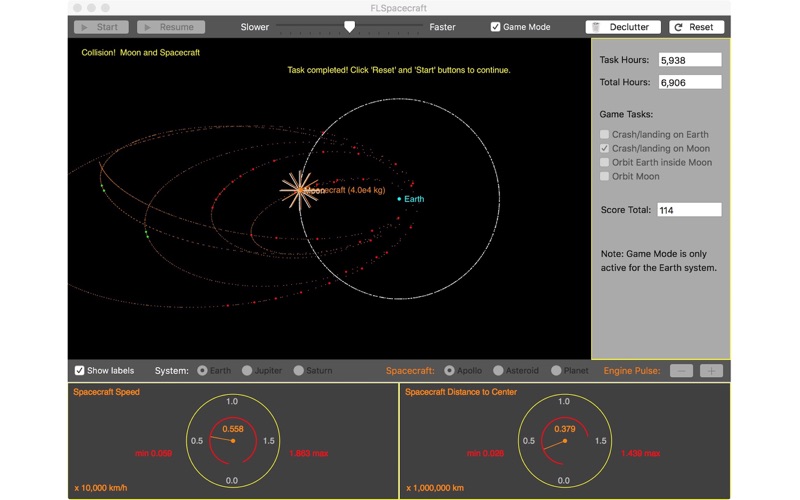Click the Task Hours field
This screenshot has height=500, width=800.
click(x=689, y=60)
